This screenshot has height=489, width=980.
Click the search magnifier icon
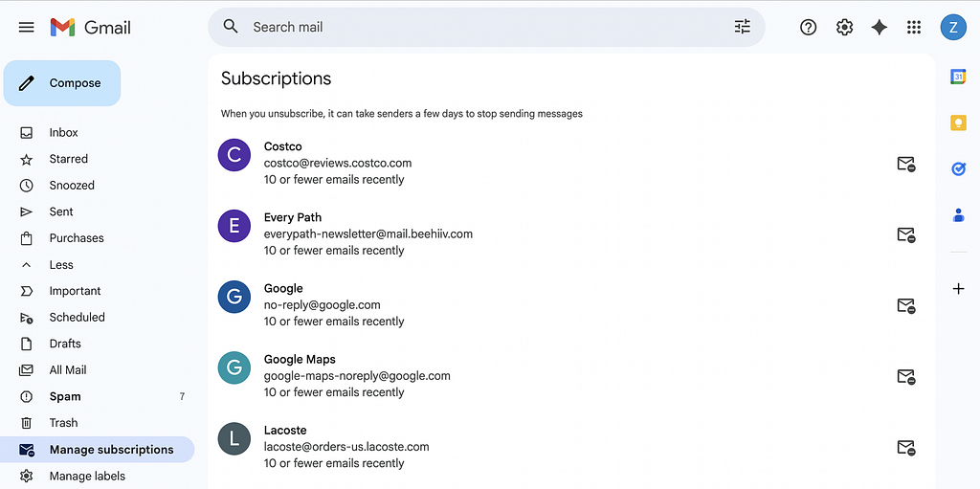tap(231, 27)
